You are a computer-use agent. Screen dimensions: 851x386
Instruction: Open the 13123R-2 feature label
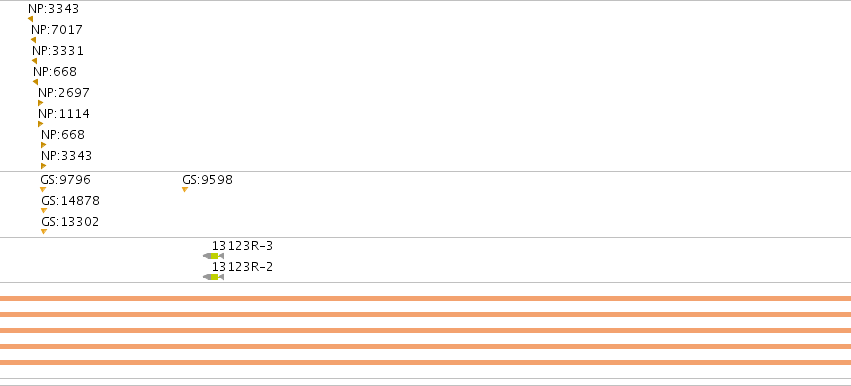click(243, 267)
